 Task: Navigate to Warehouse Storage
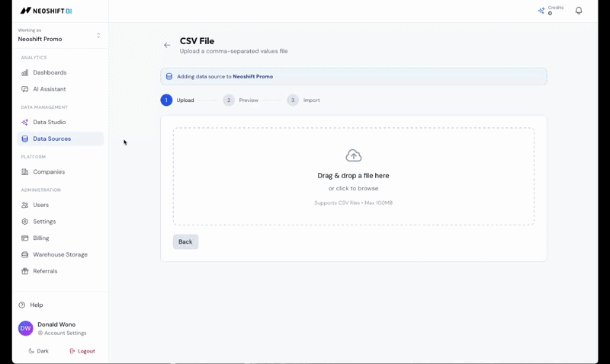[59, 254]
